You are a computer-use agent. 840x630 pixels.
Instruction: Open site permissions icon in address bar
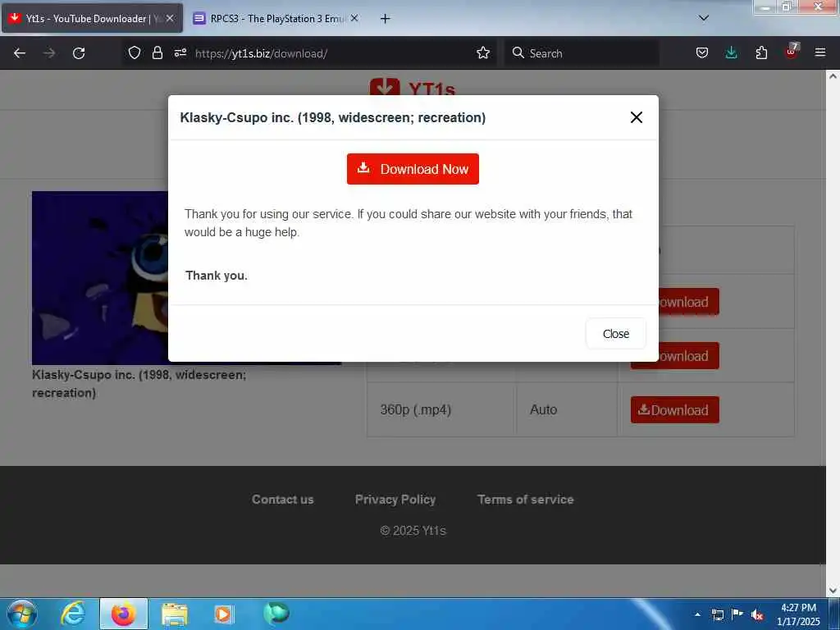180,53
